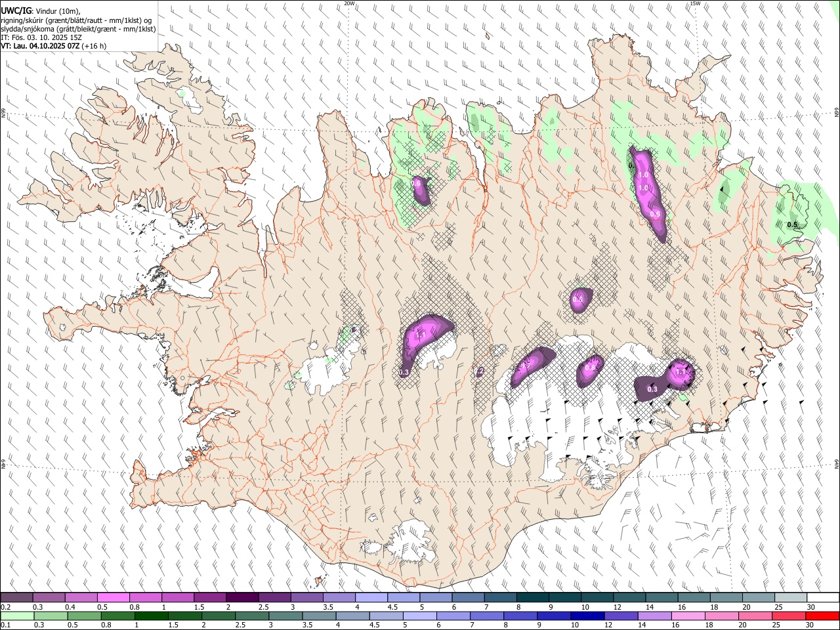Click the '15W' longitude label at top
The height and width of the screenshot is (630, 840).
pos(695,3)
